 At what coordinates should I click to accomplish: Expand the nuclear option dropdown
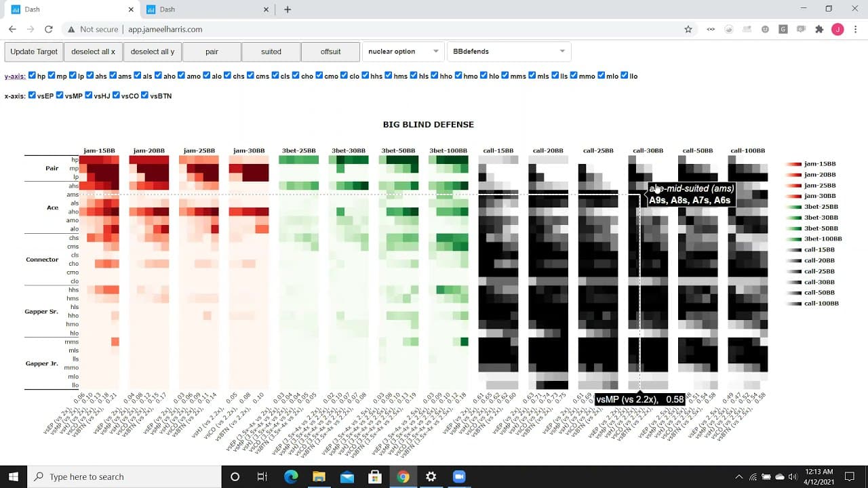(403, 52)
